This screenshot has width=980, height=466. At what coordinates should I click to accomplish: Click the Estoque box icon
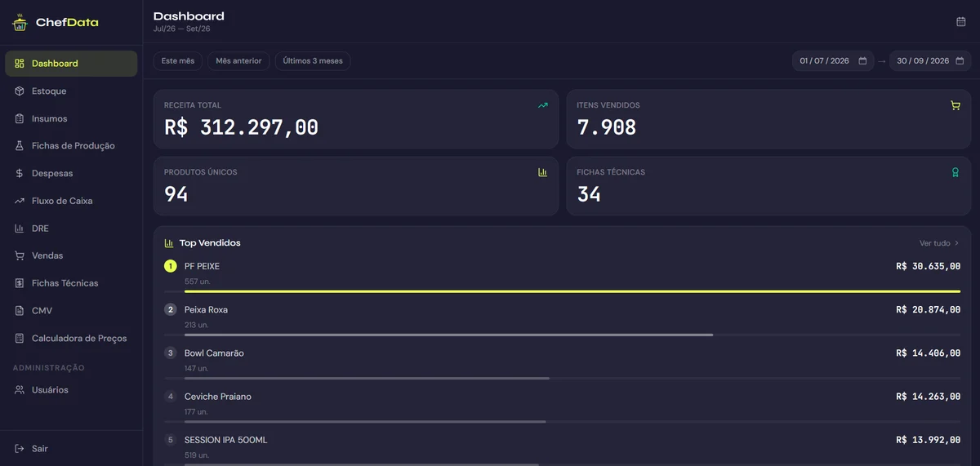(x=20, y=91)
